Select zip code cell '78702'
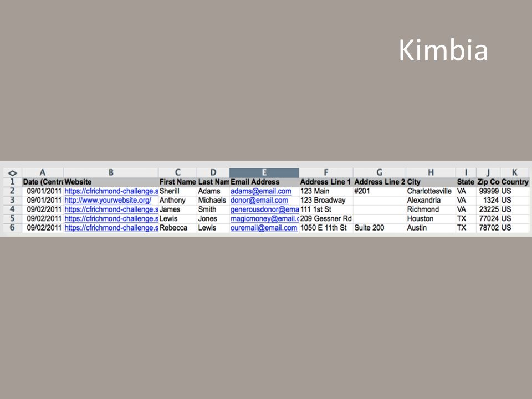532x399 pixels. [x=488, y=228]
